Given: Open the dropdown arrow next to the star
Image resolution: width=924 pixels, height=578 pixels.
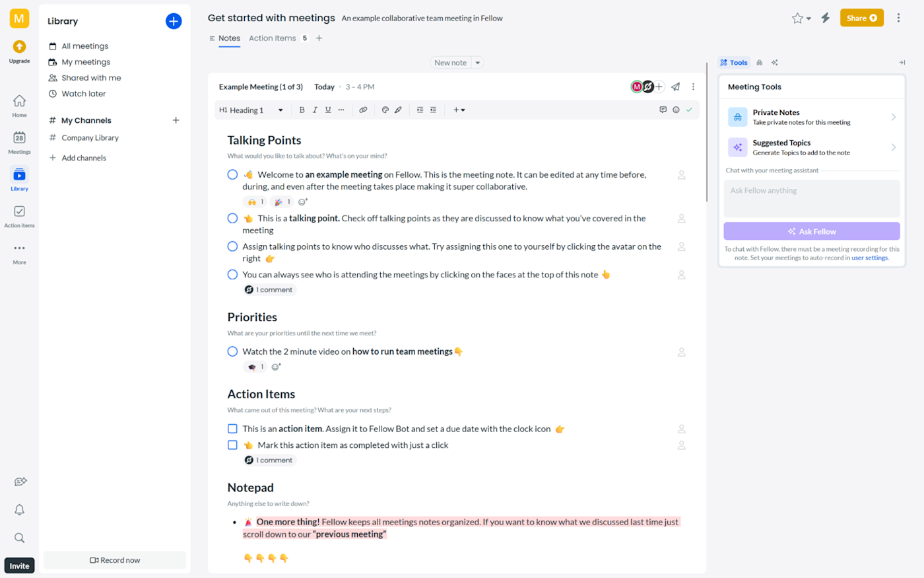Looking at the screenshot, I should pyautogui.click(x=808, y=18).
